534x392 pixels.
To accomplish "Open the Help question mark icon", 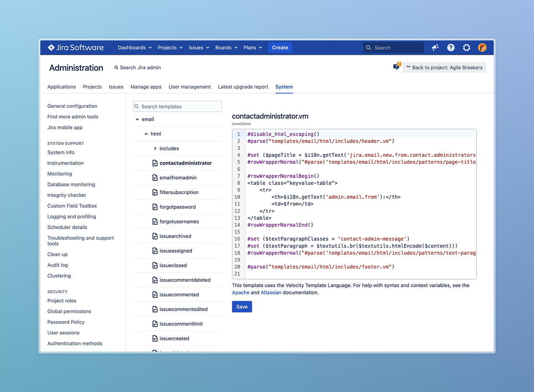I will (451, 47).
